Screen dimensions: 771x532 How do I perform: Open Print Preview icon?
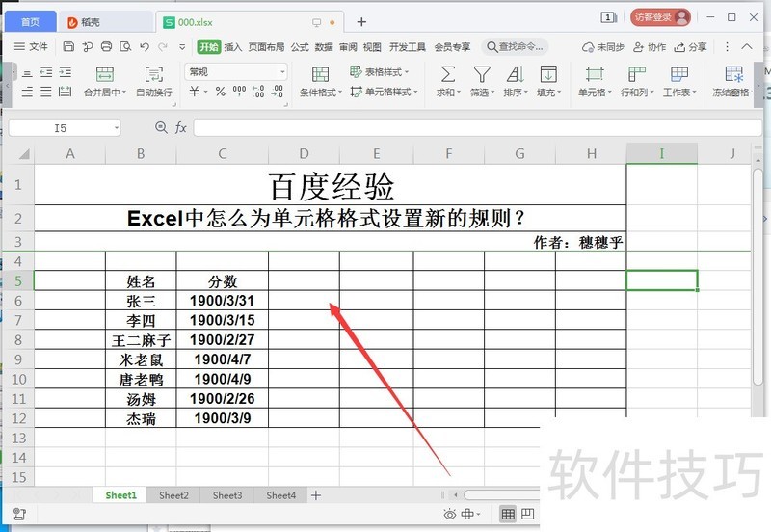click(125, 46)
